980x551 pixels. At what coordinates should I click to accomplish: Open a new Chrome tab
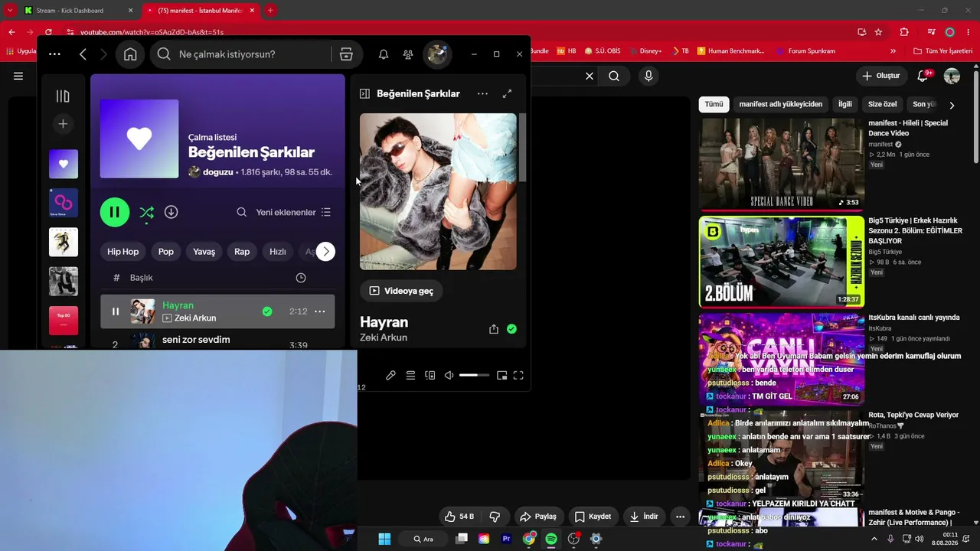270,11
